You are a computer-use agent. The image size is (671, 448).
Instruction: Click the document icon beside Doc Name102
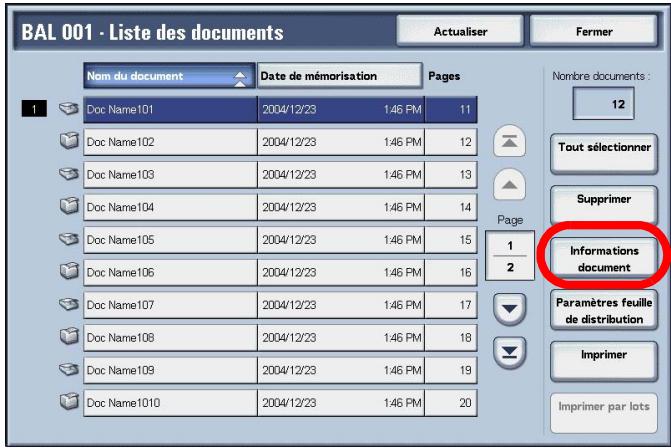pyautogui.click(x=69, y=140)
